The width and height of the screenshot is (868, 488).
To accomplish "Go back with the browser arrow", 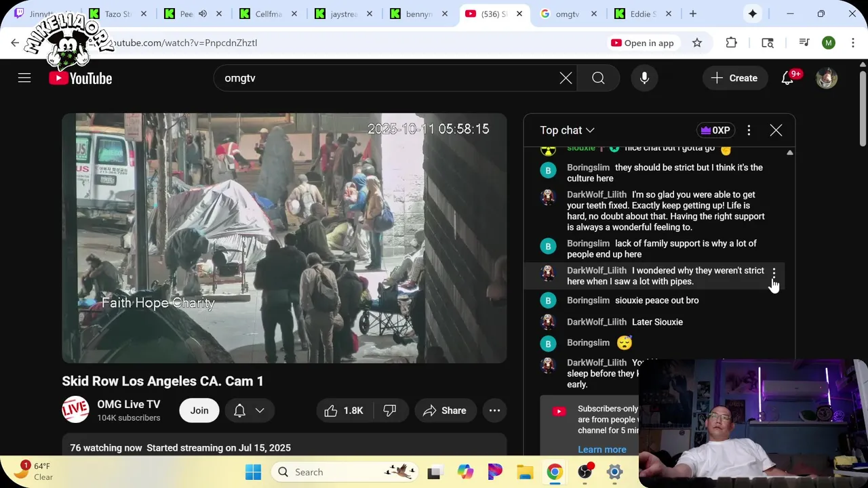I will pos(15,43).
